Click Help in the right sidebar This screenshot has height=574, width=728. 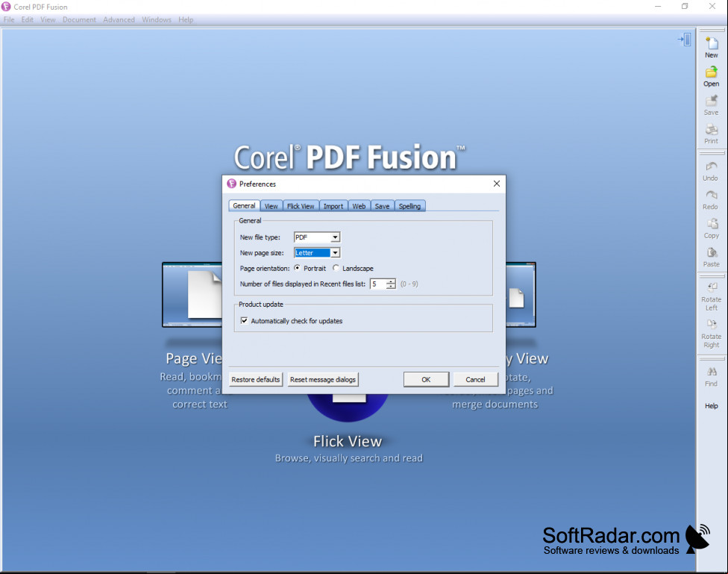click(712, 406)
